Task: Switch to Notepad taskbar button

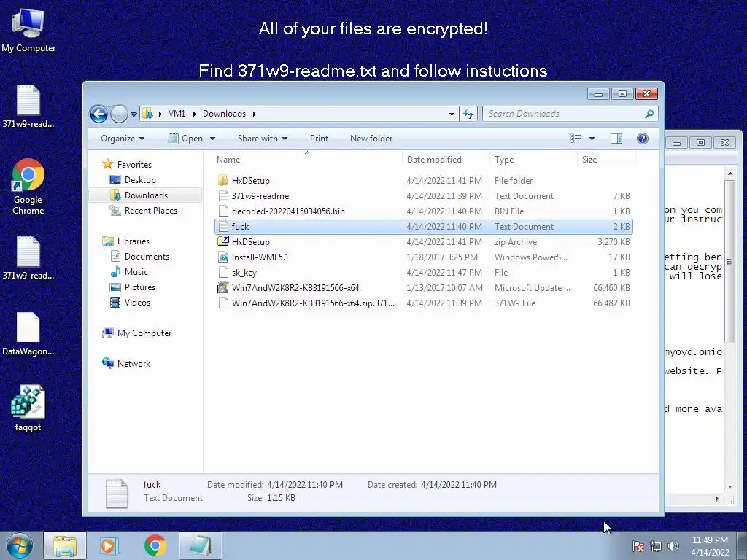Action: pos(201,545)
